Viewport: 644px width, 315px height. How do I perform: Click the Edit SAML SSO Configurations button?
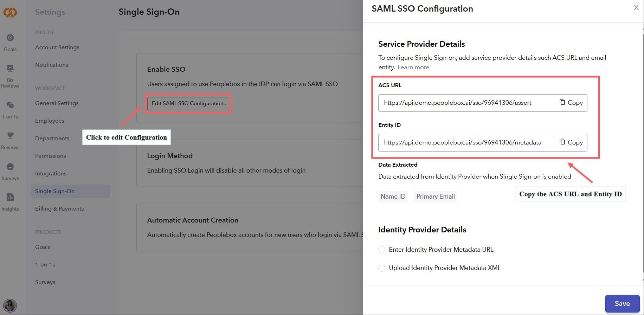189,103
